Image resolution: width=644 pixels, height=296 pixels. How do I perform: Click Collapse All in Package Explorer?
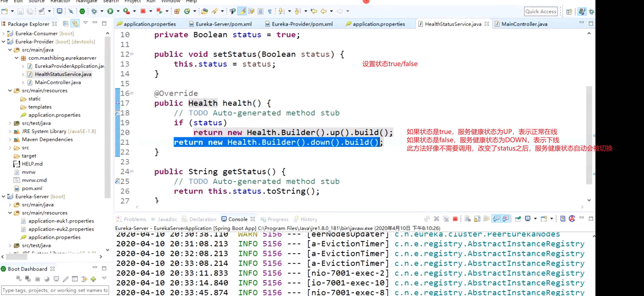(x=66, y=24)
